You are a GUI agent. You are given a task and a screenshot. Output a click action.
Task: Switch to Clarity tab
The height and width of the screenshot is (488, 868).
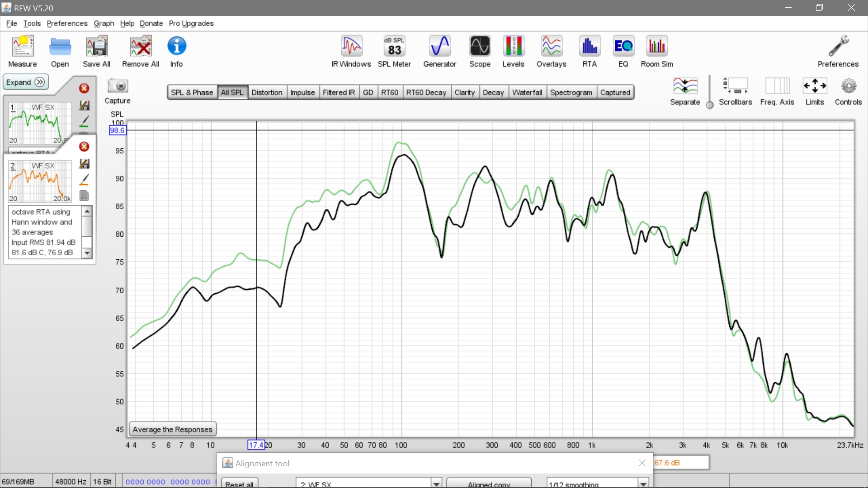point(465,93)
